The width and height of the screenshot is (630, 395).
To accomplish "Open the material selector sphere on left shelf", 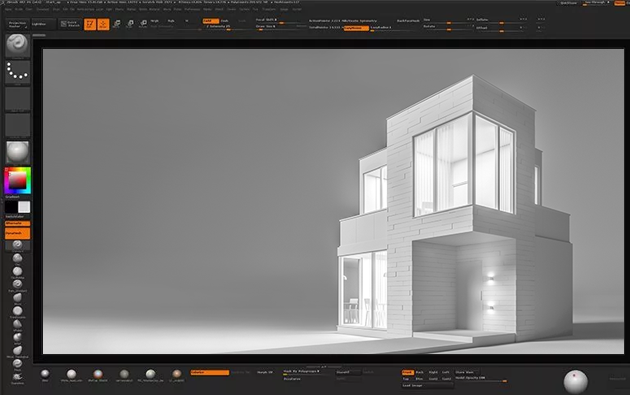I will [x=17, y=152].
